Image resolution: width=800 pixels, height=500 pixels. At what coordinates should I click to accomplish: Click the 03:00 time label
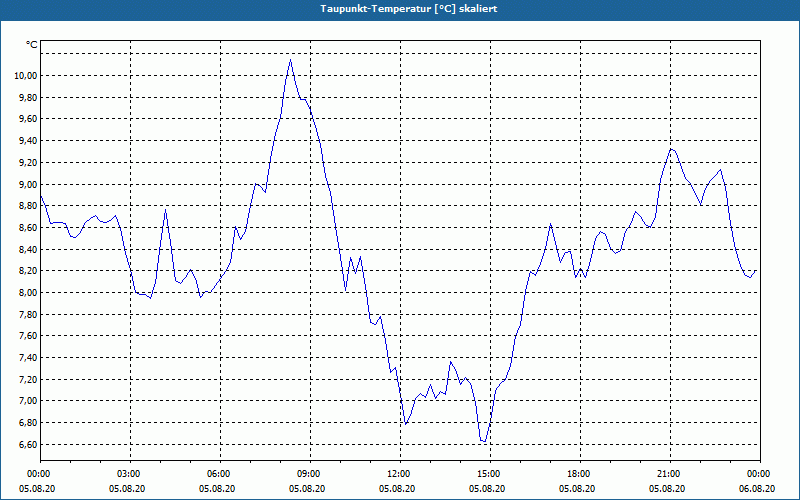click(x=130, y=474)
